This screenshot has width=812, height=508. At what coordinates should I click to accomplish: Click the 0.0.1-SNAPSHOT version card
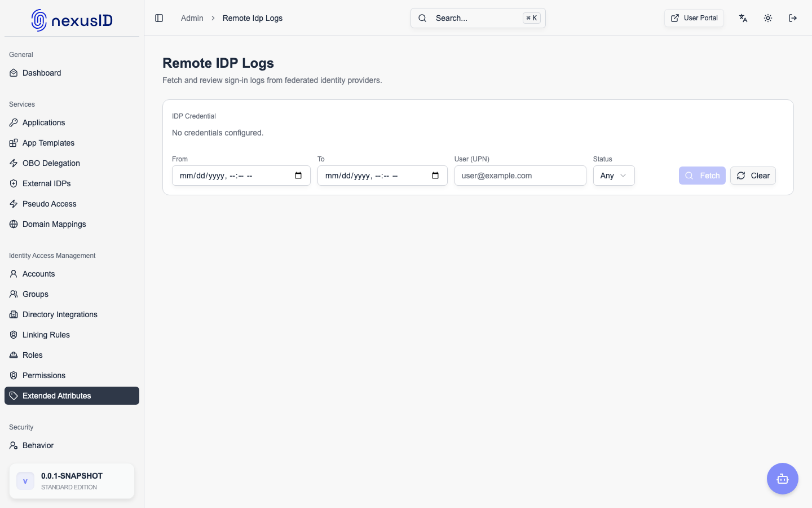[72, 481]
